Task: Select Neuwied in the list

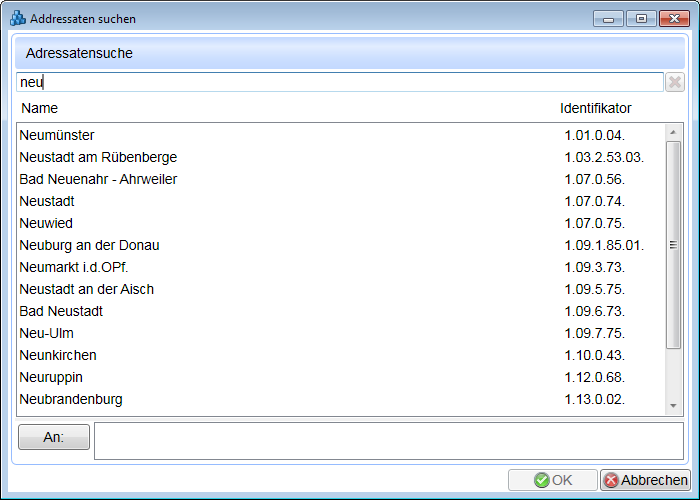Action: click(x=46, y=223)
